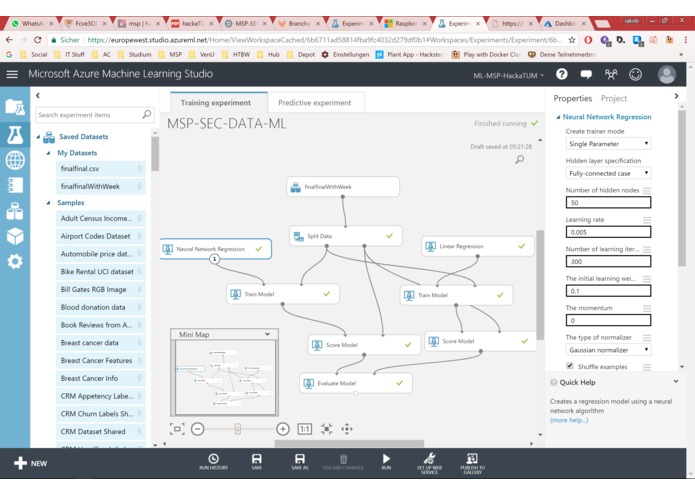Collapse the Mini Map panel
The width and height of the screenshot is (695, 494).
coord(267,334)
